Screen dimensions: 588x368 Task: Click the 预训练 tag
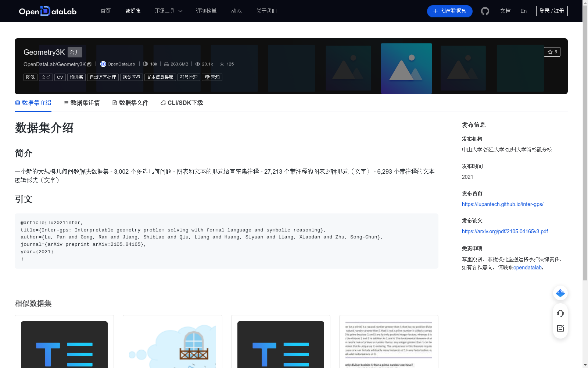[x=76, y=77]
